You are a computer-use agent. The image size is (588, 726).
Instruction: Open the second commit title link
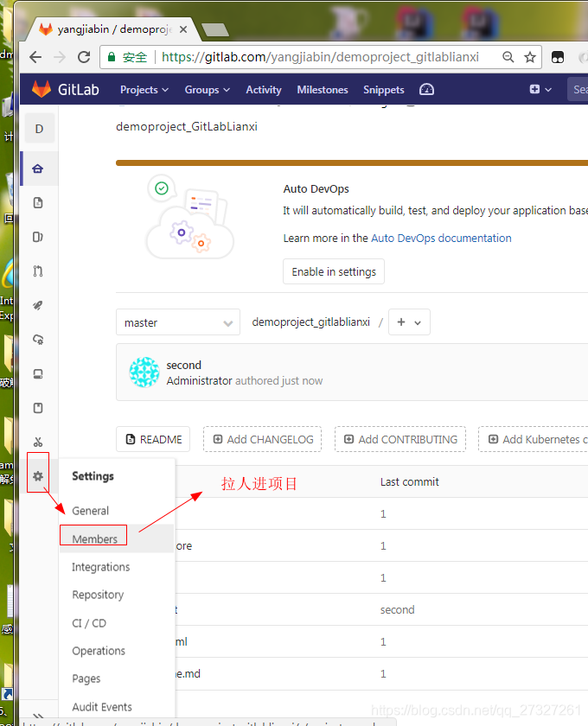point(184,366)
